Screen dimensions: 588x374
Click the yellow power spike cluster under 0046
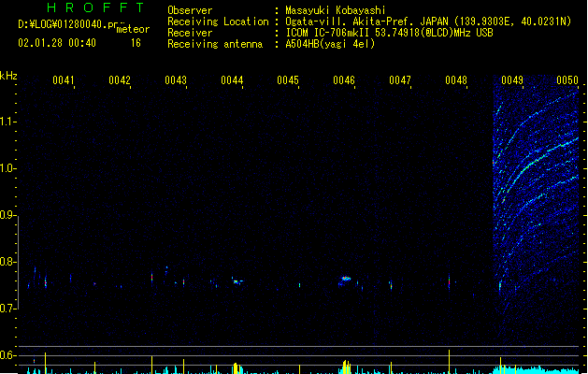click(x=347, y=367)
